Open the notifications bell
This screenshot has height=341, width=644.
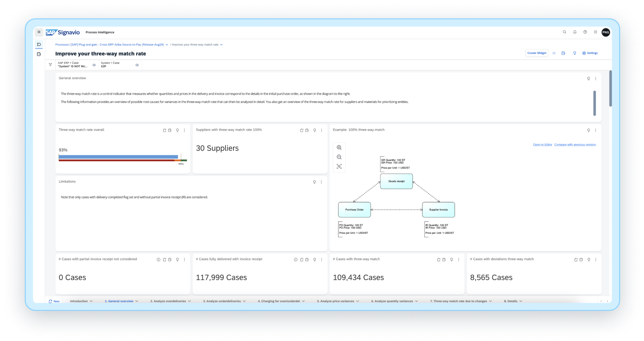(575, 32)
